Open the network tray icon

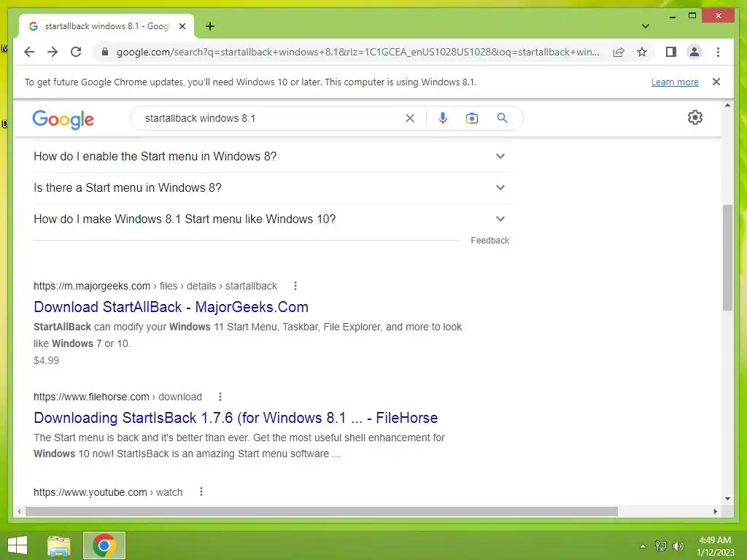(661, 546)
